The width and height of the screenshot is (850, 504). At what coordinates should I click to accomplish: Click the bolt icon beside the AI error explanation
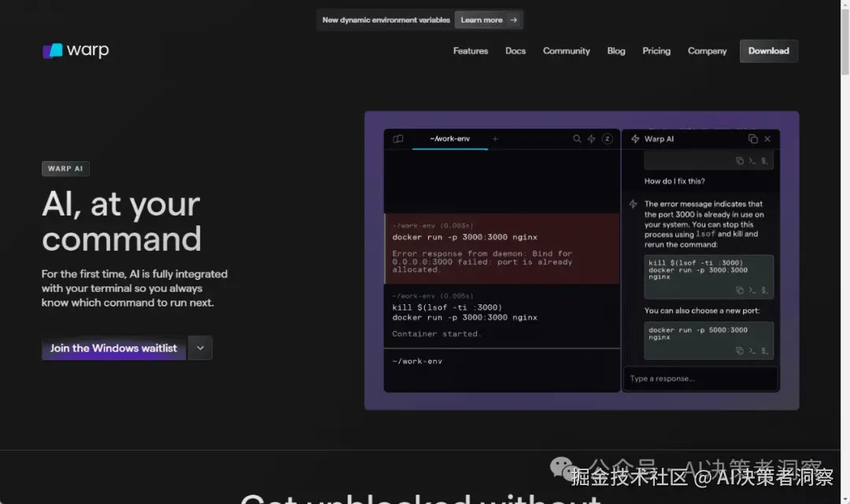[633, 204]
